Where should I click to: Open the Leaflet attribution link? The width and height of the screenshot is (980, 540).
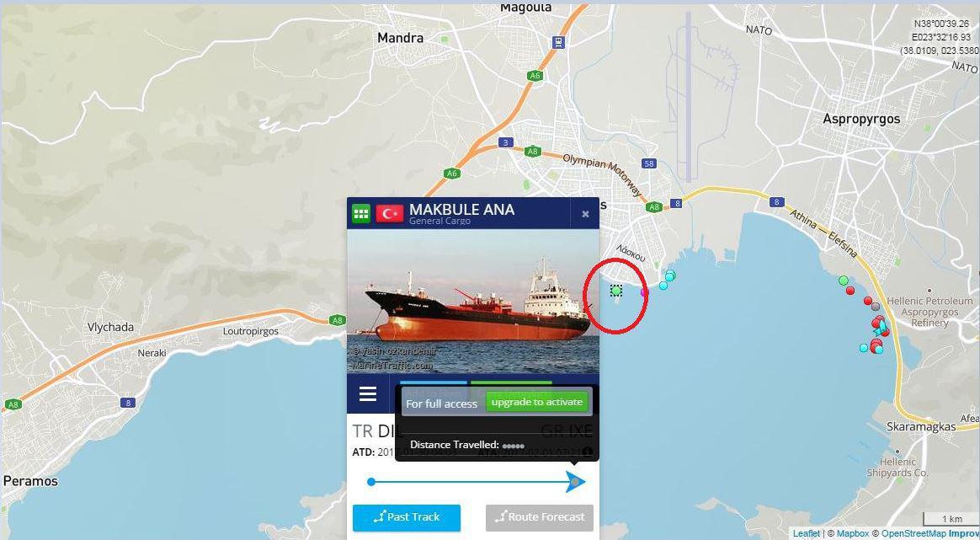[x=807, y=534]
